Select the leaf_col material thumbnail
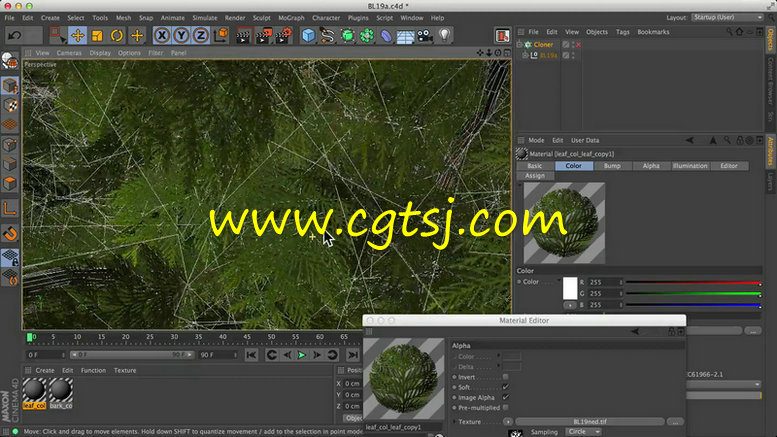 click(x=34, y=394)
